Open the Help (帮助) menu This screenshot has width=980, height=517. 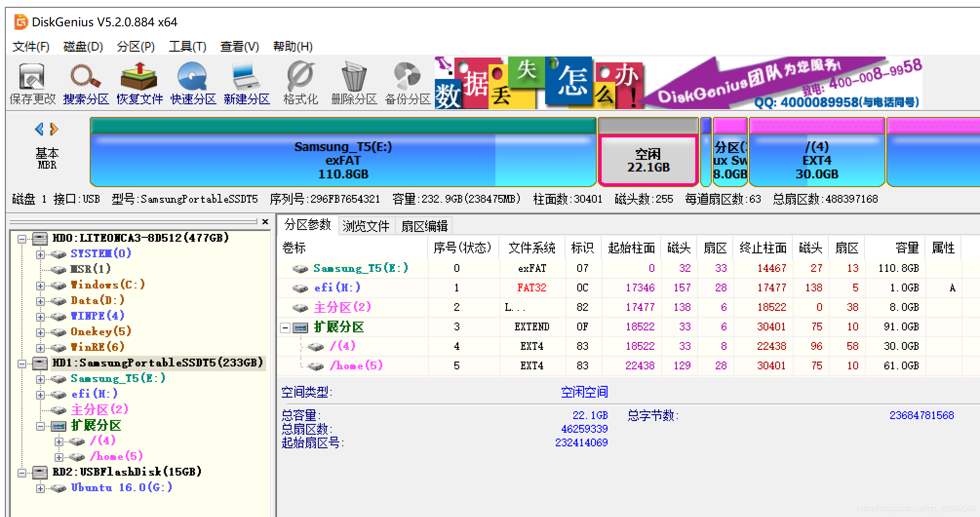click(x=293, y=47)
